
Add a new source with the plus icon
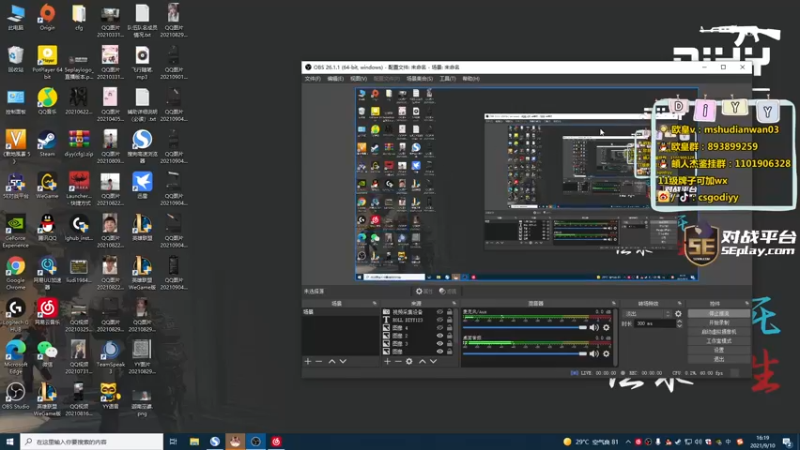(387, 361)
